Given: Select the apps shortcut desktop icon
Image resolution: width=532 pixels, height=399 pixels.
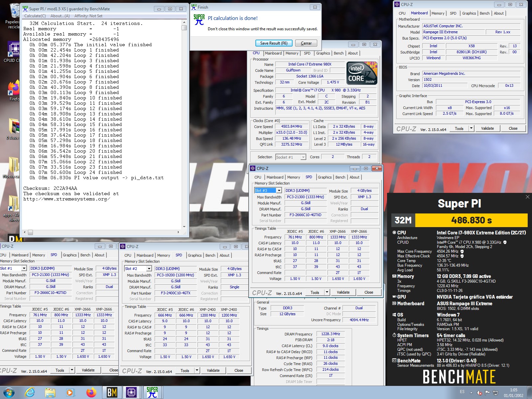Looking at the screenshot, I should 13,209.
